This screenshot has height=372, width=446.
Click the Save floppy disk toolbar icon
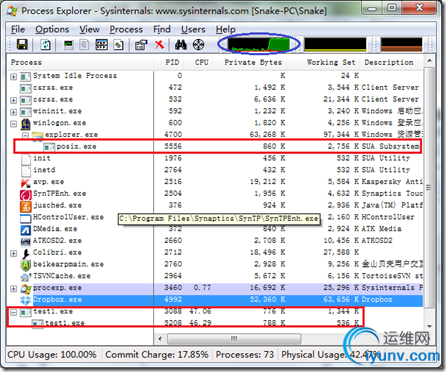coord(22,44)
